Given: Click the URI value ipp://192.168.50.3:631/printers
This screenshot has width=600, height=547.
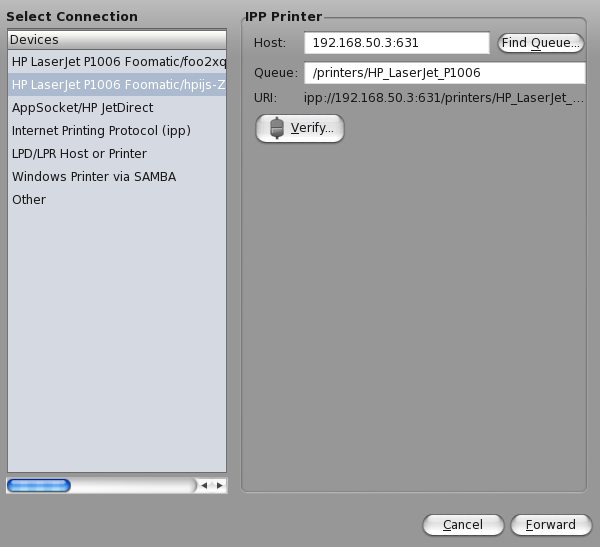Looking at the screenshot, I should click(x=444, y=98).
